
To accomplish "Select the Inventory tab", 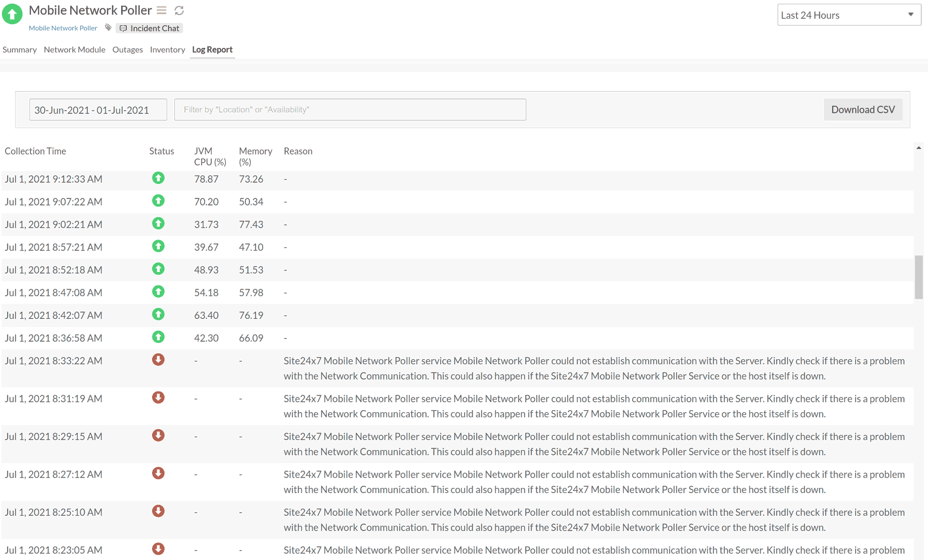I will [167, 49].
